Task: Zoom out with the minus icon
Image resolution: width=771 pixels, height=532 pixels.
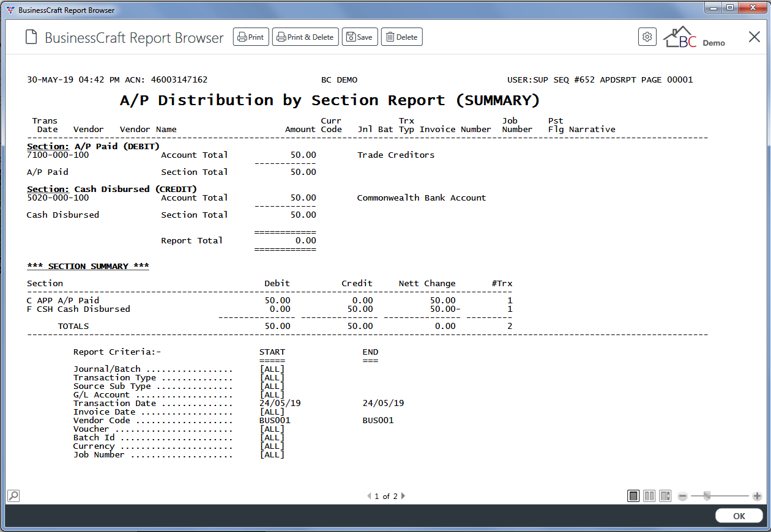Action: [x=682, y=496]
